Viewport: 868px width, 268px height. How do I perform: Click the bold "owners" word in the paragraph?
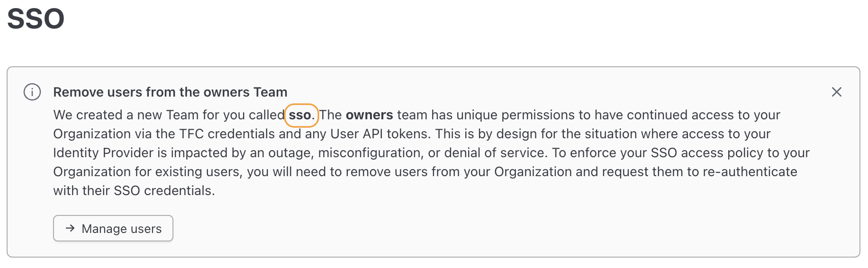point(369,115)
